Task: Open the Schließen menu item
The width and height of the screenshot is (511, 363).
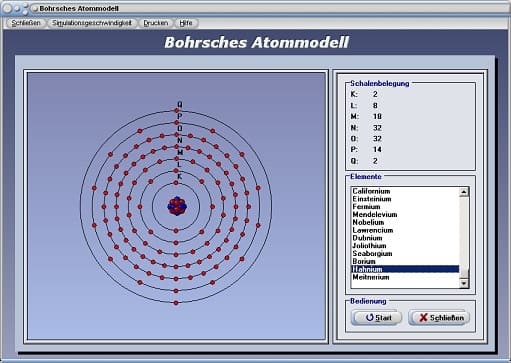Action: (x=26, y=23)
